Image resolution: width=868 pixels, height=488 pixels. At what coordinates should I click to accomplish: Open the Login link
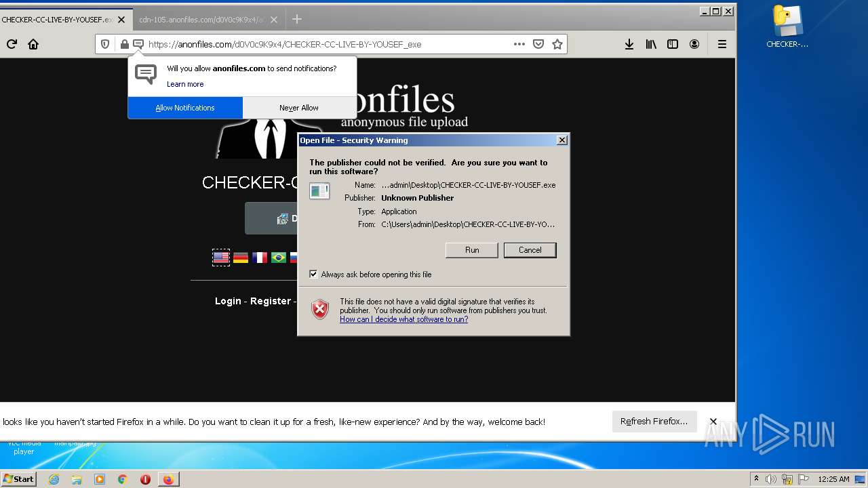(x=228, y=301)
